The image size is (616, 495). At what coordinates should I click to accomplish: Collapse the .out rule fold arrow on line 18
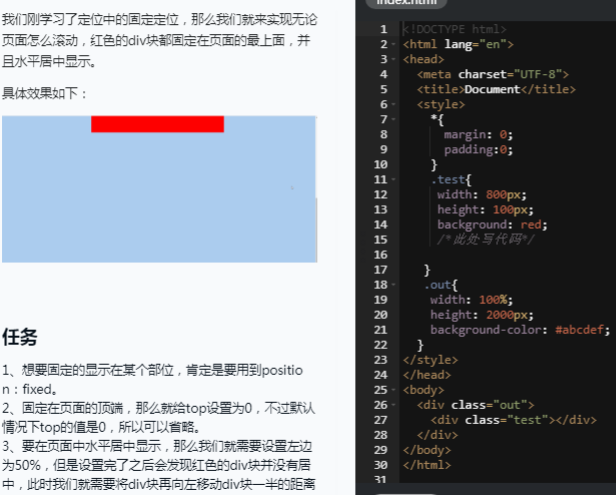394,285
